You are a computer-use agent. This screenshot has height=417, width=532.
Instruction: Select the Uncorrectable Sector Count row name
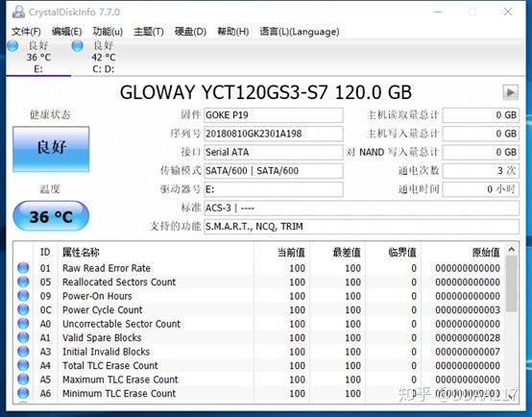[x=121, y=324]
